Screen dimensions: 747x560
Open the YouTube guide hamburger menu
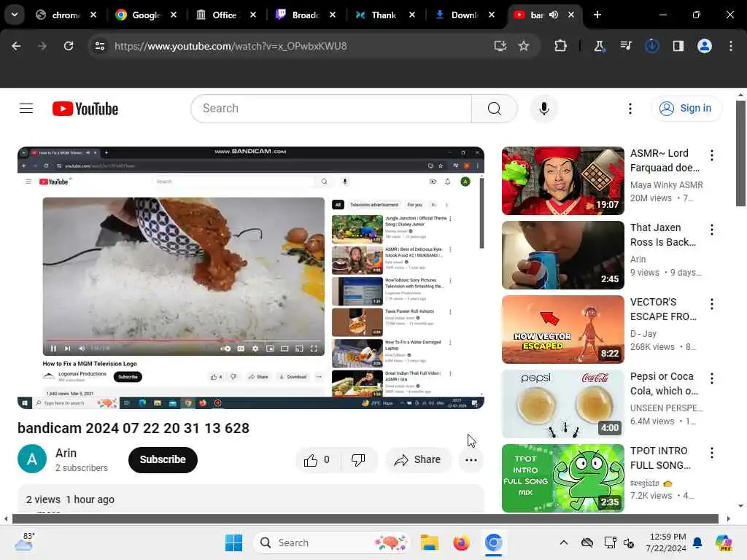click(x=26, y=109)
